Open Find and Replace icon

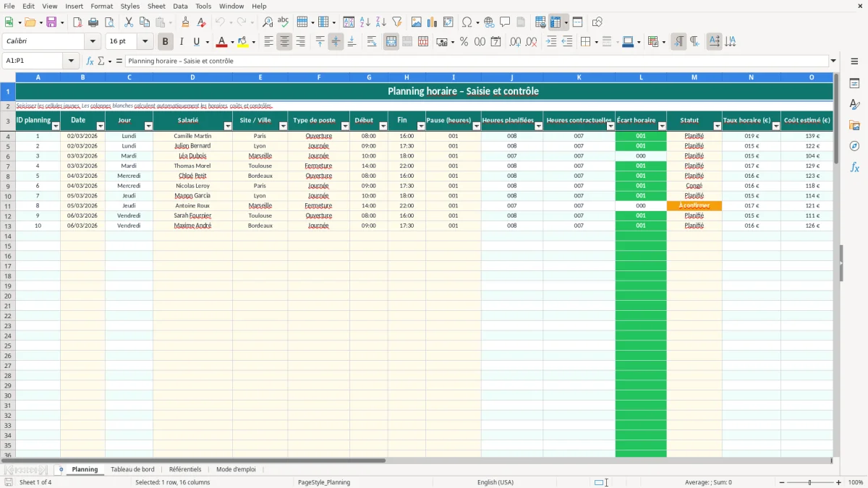[x=268, y=22]
